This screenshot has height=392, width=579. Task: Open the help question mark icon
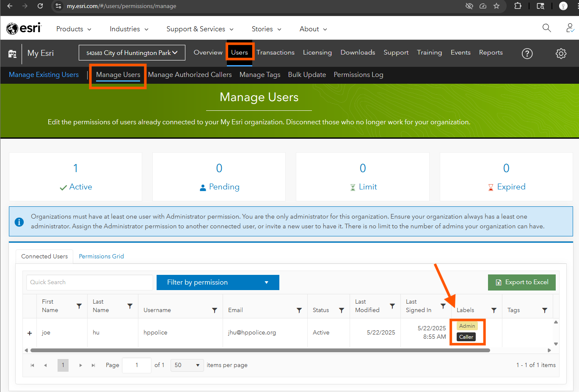click(527, 53)
